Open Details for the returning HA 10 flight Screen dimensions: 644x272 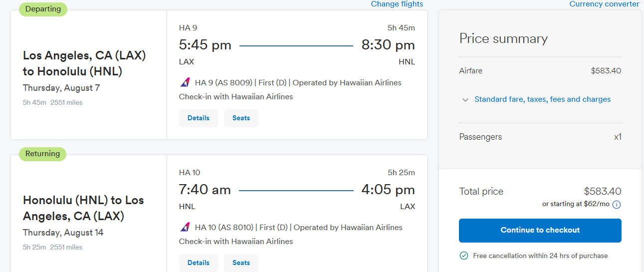(199, 263)
